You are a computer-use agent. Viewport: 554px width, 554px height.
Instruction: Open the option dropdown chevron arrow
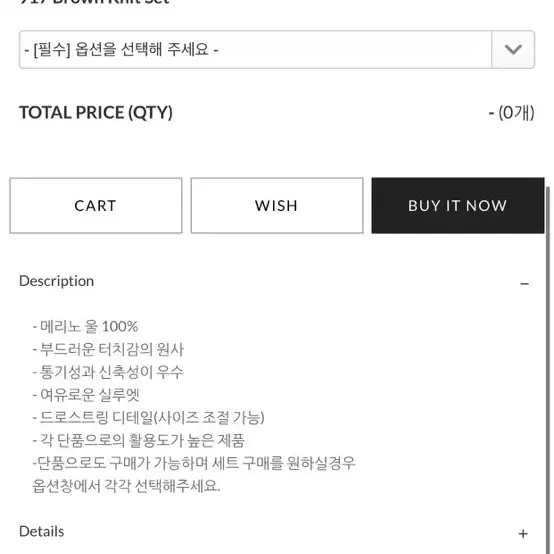click(x=513, y=49)
